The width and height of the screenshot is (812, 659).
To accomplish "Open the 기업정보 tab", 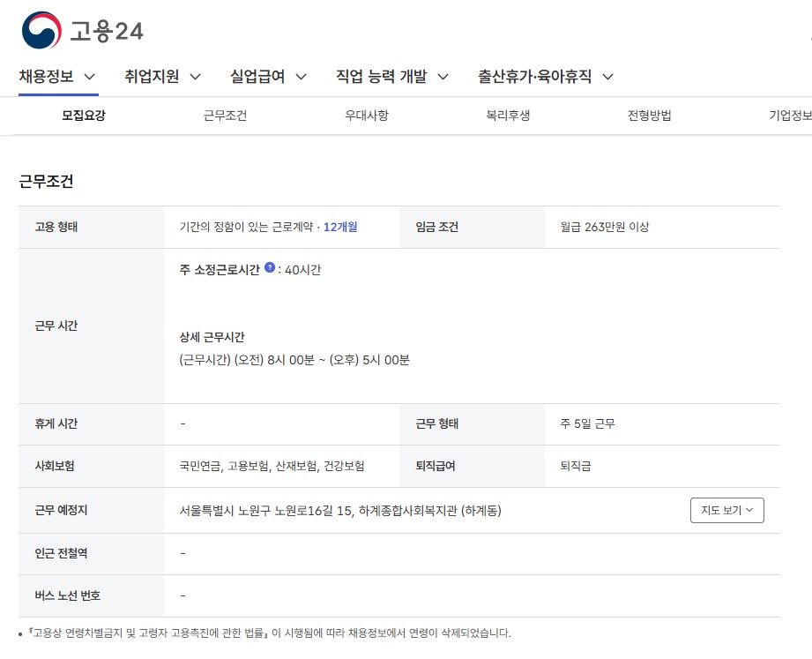I will point(790,115).
